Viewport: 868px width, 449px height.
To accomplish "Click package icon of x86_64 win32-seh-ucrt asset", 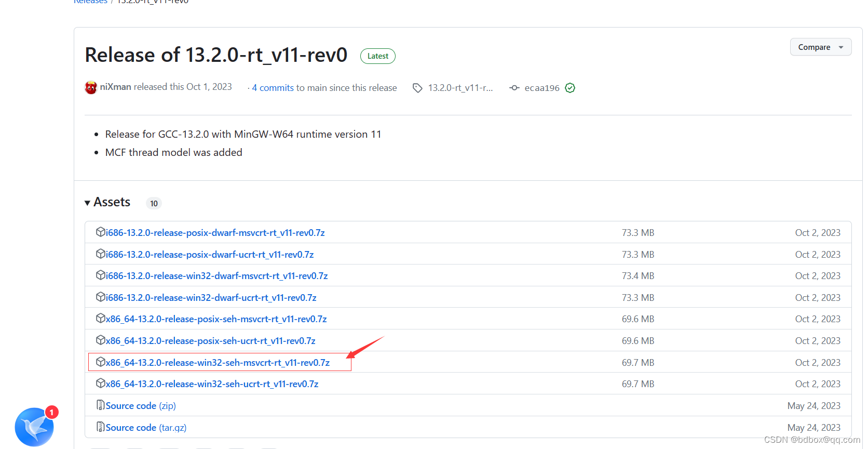I will point(101,383).
